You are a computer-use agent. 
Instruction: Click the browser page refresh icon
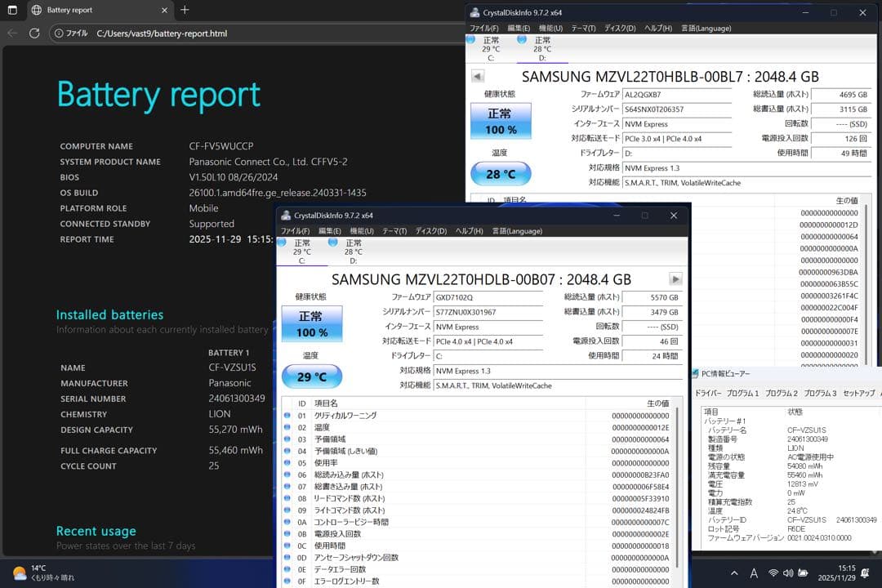pos(33,33)
